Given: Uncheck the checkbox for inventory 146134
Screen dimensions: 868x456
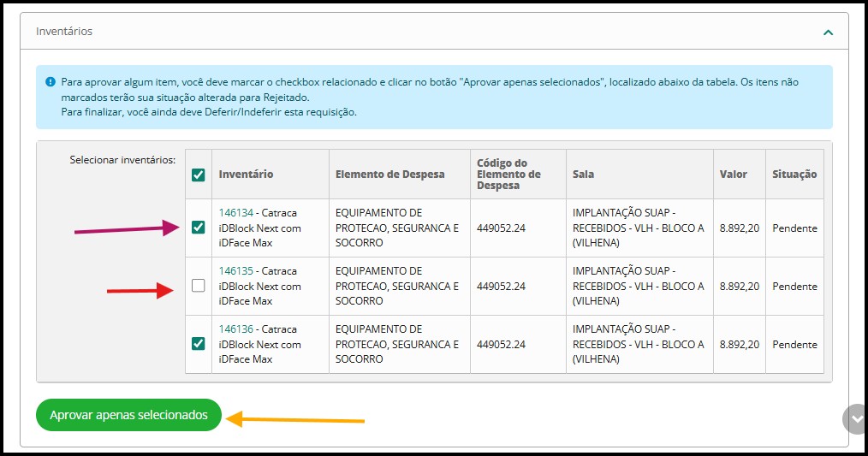Looking at the screenshot, I should click(x=199, y=228).
